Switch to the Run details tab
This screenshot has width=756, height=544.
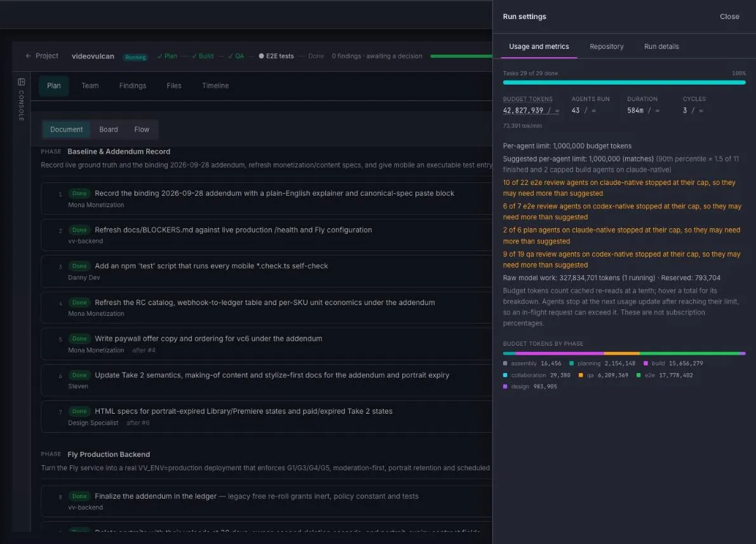661,46
